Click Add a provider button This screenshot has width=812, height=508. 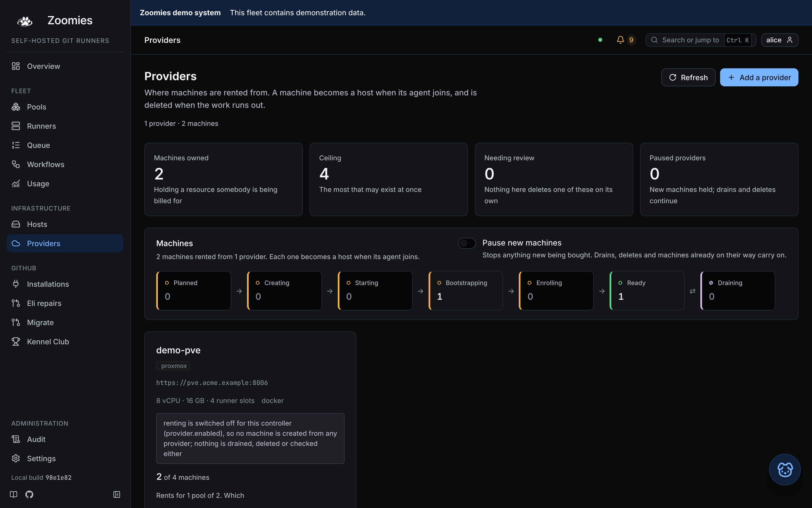[759, 77]
